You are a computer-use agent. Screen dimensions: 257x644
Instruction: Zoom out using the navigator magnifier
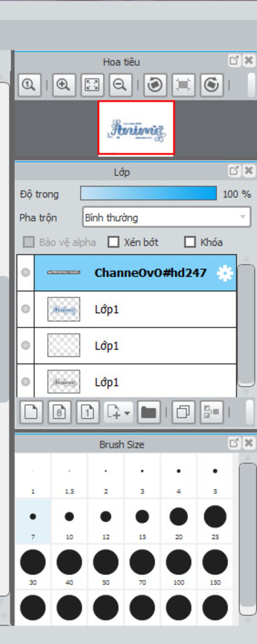(x=120, y=85)
